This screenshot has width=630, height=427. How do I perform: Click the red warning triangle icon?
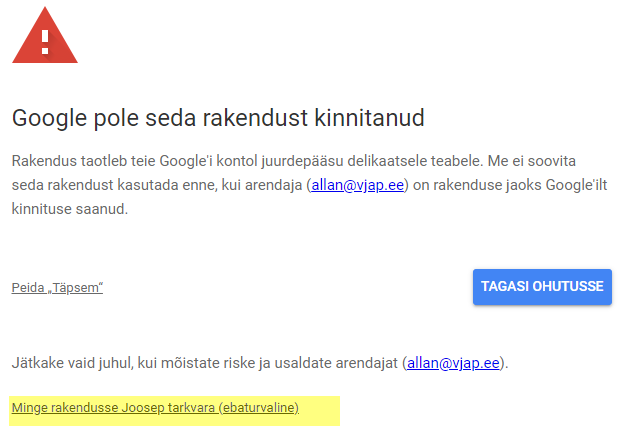click(45, 36)
